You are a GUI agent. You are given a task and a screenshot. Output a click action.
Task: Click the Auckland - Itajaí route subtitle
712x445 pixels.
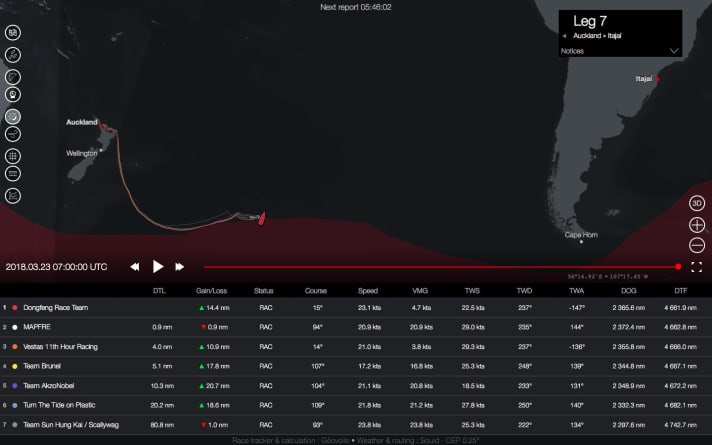597,36
